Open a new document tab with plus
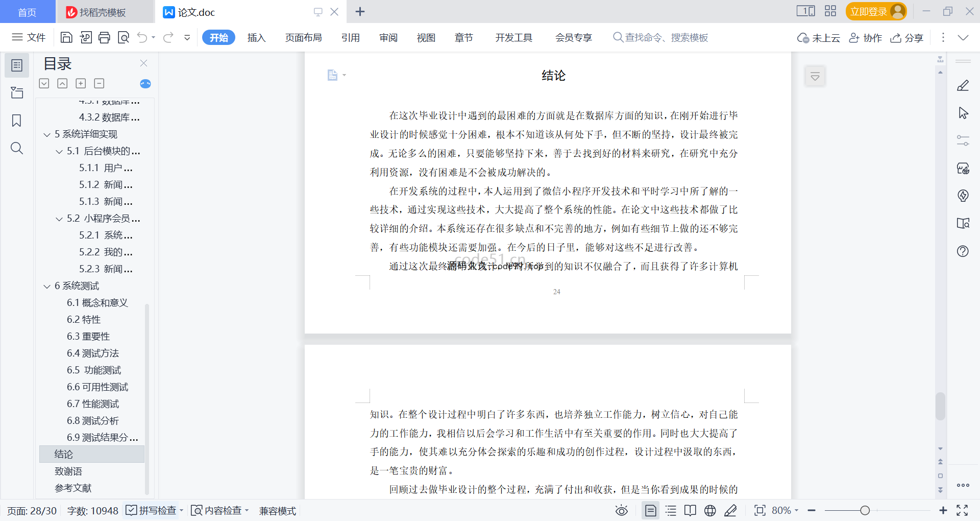The image size is (980, 521). click(x=360, y=11)
